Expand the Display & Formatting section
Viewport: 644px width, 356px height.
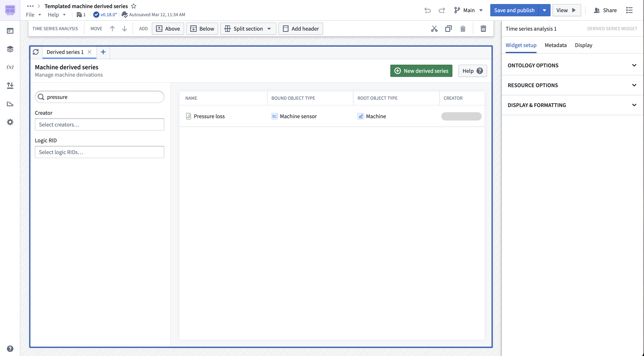tap(572, 105)
